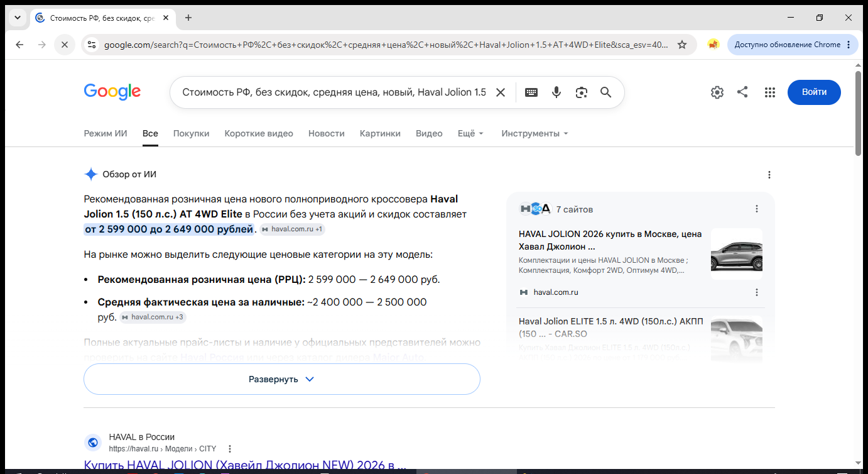View site information icon in address bar
This screenshot has width=868, height=474.
(x=92, y=45)
